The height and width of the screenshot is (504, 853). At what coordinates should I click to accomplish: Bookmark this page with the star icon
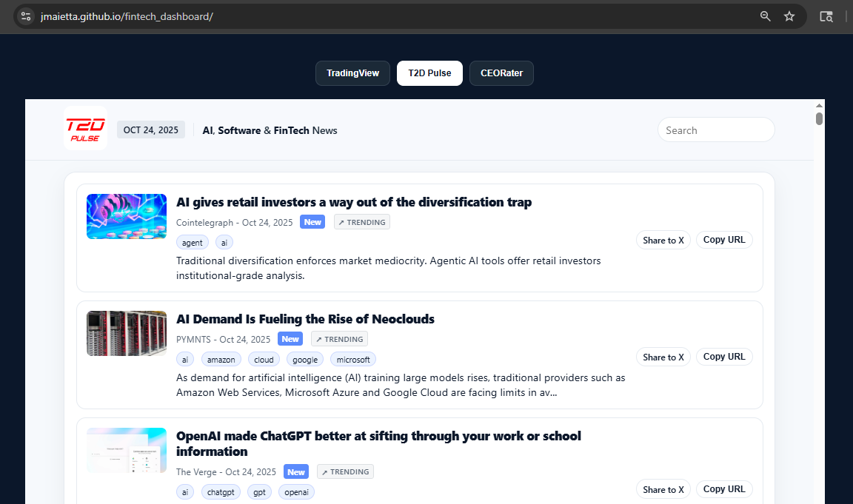[x=789, y=16]
